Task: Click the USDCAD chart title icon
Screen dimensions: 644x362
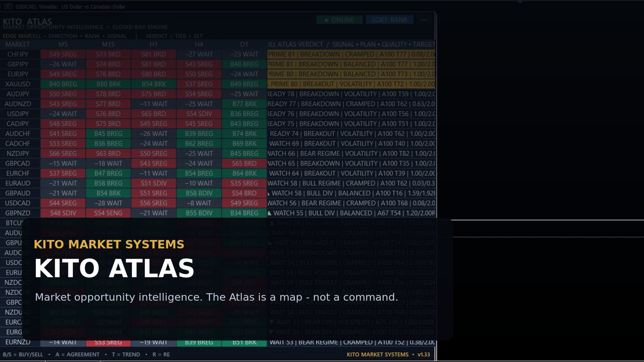Action: point(8,6)
